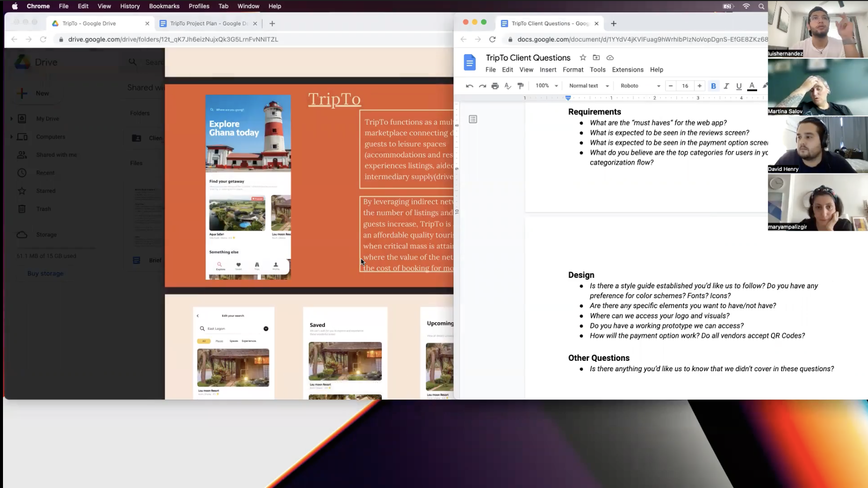Go back in Docs browser window

click(463, 39)
